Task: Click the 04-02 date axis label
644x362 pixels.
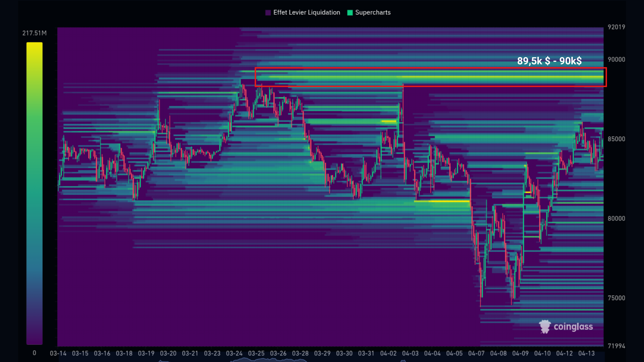Action: pyautogui.click(x=388, y=353)
